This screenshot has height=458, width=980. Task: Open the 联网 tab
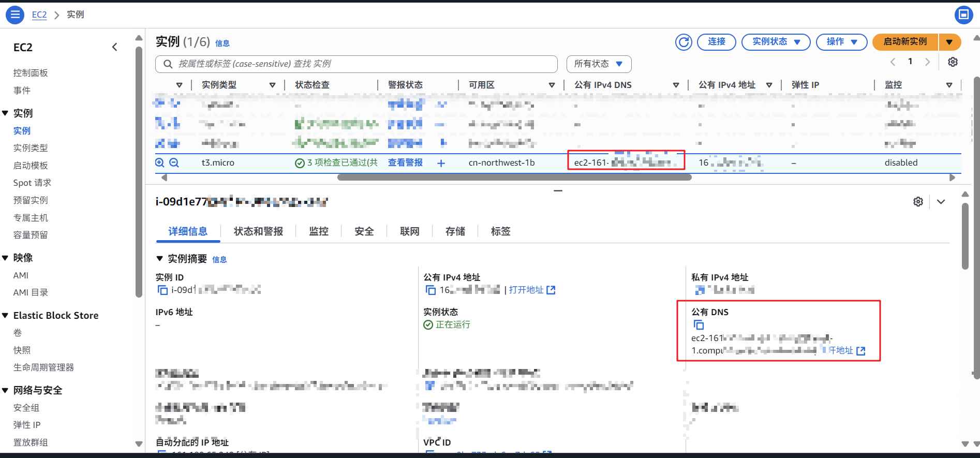click(410, 232)
